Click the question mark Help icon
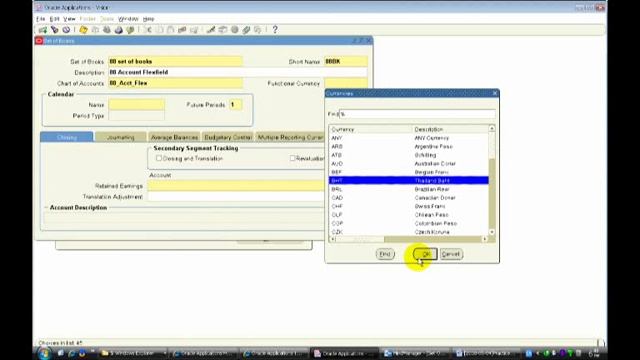 (275, 30)
